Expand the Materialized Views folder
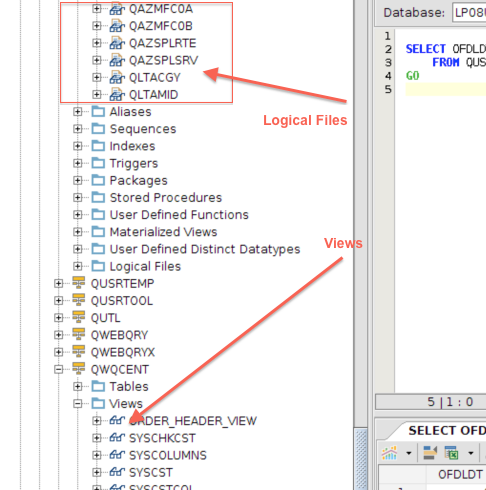Image resolution: width=486 pixels, height=490 pixels. 78,232
